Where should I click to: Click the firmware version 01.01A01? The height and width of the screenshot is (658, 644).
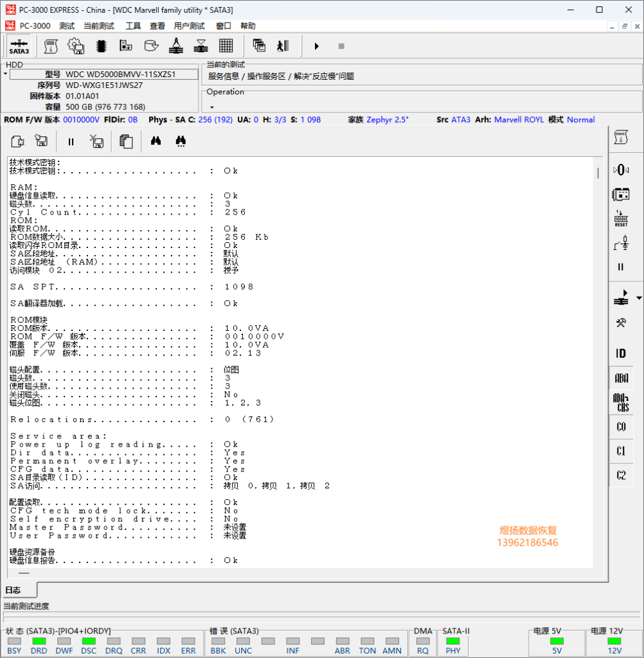coord(82,96)
